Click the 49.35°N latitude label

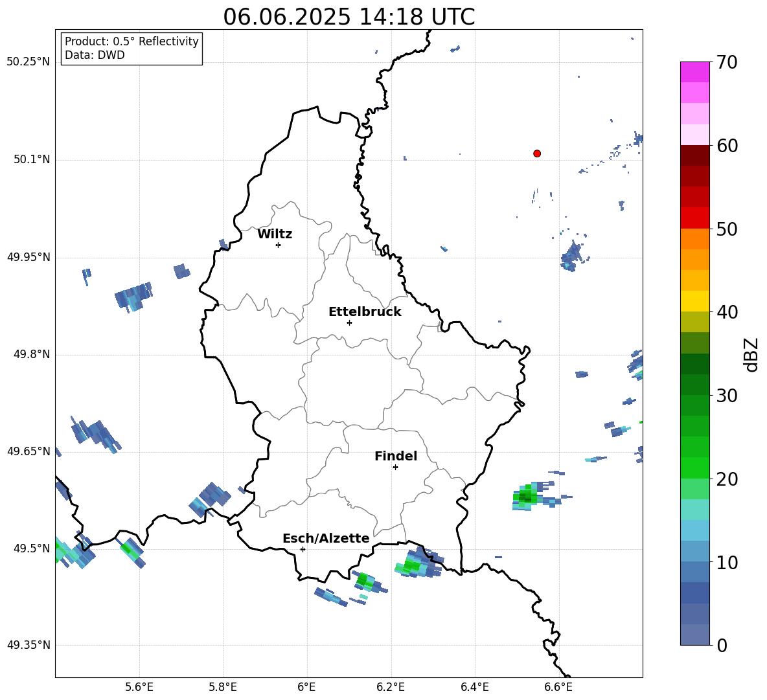[29, 645]
